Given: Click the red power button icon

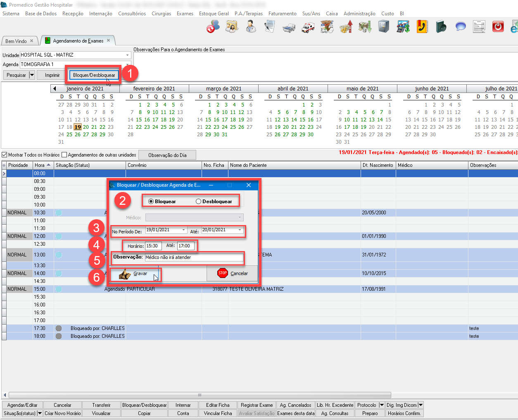Looking at the screenshot, I should pyautogui.click(x=498, y=27).
